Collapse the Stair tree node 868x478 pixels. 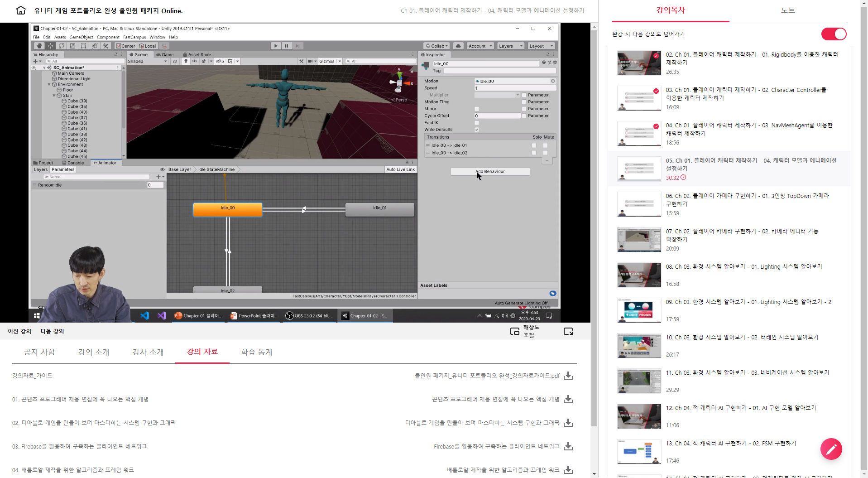(54, 96)
